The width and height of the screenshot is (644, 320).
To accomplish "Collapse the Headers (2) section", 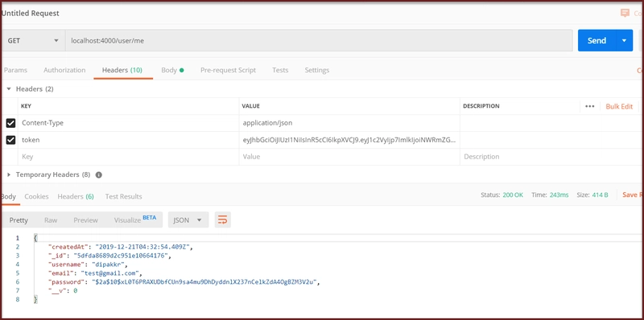I will (x=9, y=89).
